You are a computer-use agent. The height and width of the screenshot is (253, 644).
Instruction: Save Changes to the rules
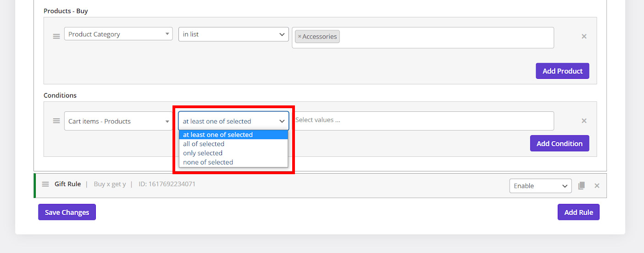click(67, 212)
